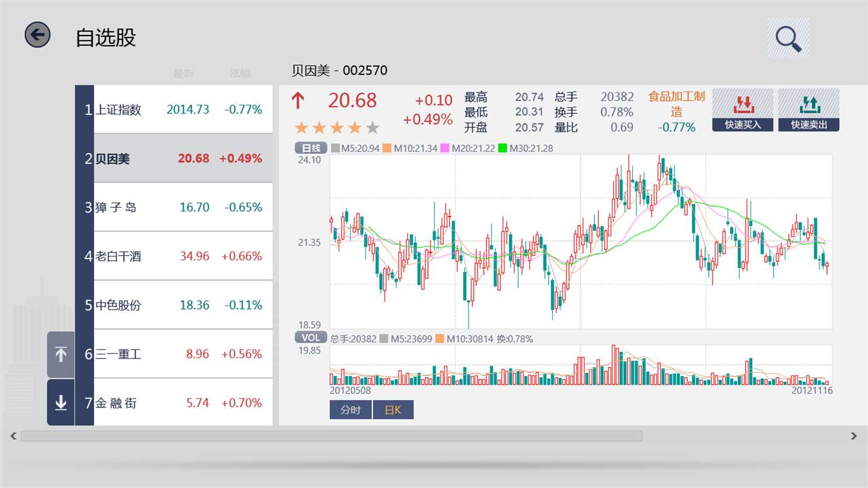Click the 食品加工制造 industry link
Image resolution: width=868 pixels, height=488 pixels.
click(x=676, y=104)
